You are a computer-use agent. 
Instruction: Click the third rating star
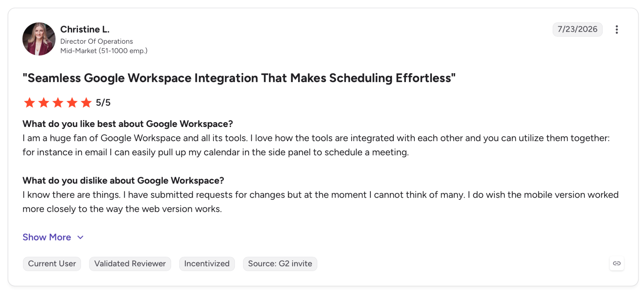58,102
